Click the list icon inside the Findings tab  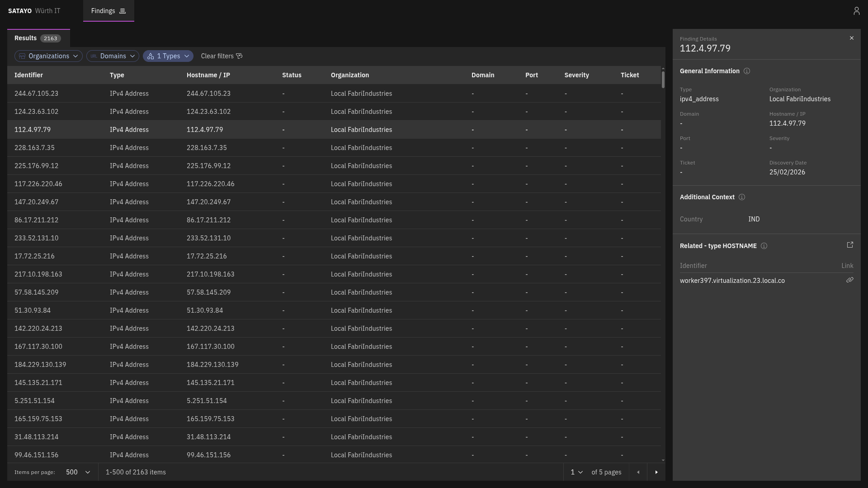pos(122,11)
